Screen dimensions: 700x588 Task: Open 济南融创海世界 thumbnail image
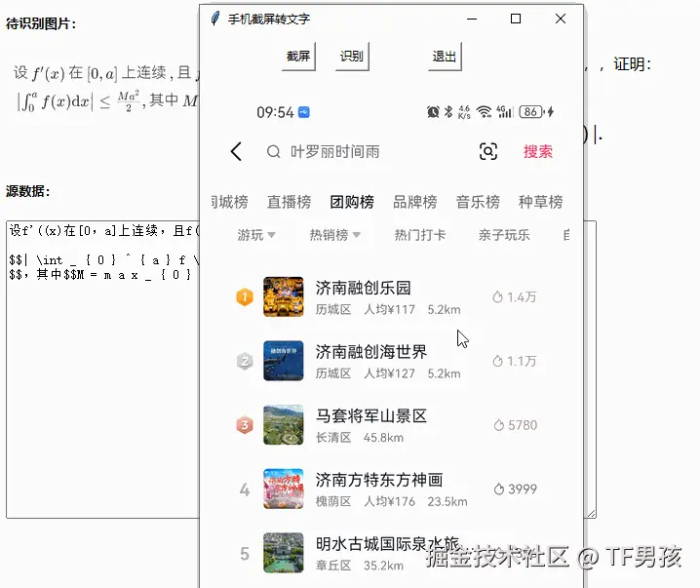[x=283, y=361]
